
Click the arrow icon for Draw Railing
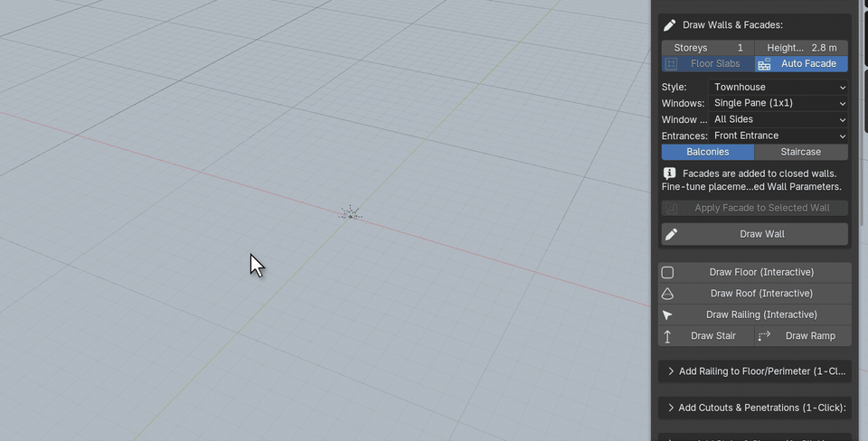tap(667, 314)
